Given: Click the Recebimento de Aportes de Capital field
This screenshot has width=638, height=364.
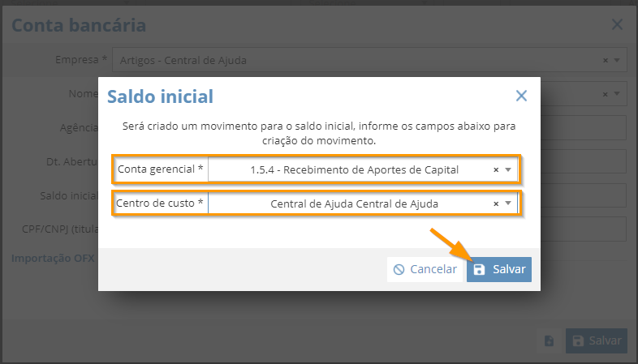Looking at the screenshot, I should (x=355, y=169).
